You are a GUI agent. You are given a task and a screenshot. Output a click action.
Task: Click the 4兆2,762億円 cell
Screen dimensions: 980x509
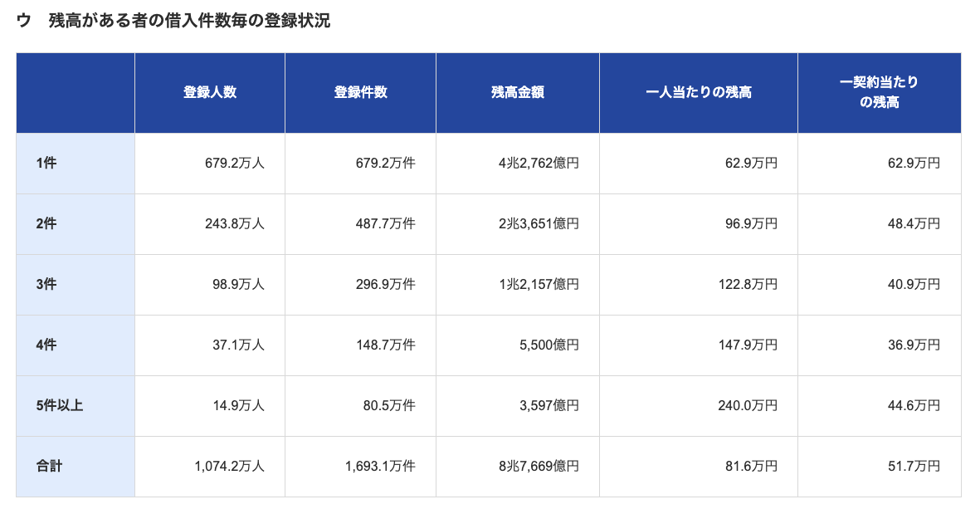coord(518,164)
